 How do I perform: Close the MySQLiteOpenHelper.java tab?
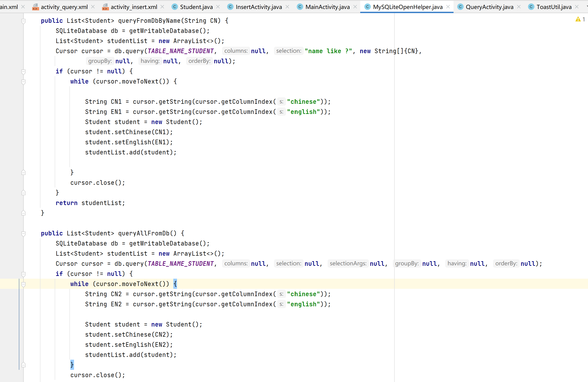[x=448, y=7]
